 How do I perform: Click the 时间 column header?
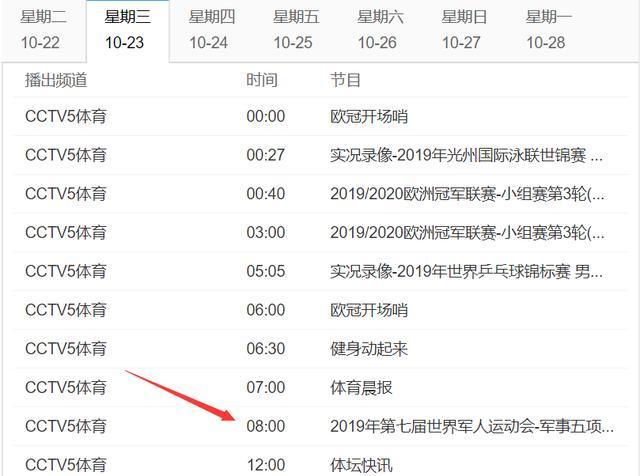click(x=262, y=80)
